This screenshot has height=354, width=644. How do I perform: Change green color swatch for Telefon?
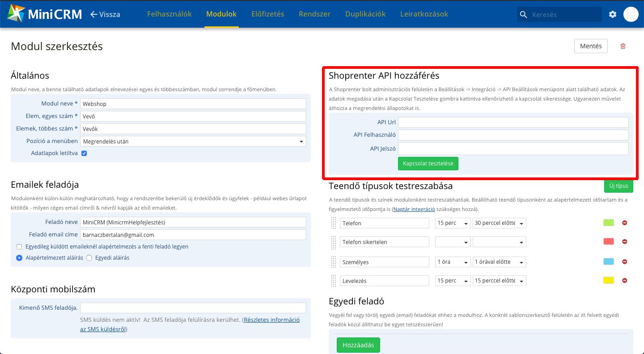(609, 223)
